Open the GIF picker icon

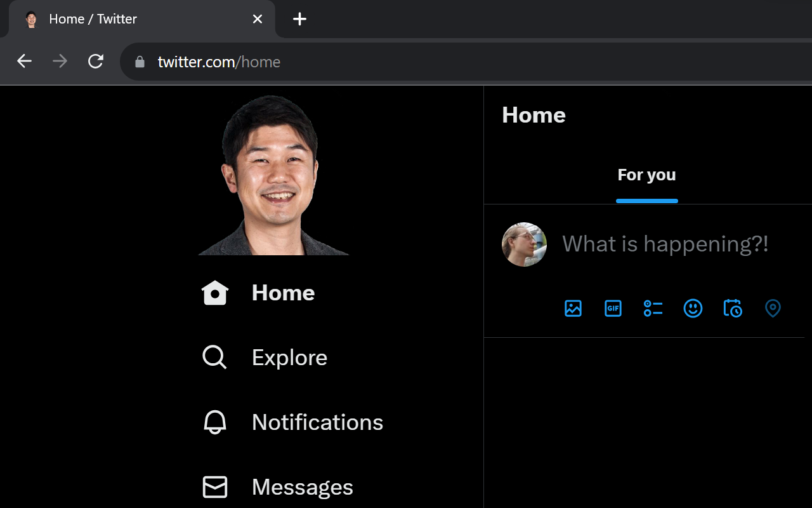coord(613,309)
